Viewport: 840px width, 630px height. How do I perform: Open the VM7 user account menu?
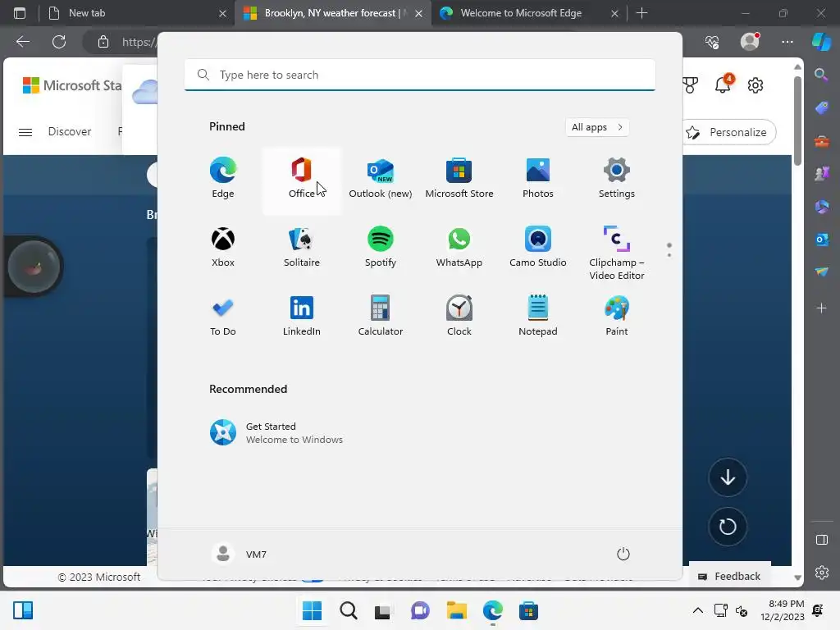[x=239, y=554]
